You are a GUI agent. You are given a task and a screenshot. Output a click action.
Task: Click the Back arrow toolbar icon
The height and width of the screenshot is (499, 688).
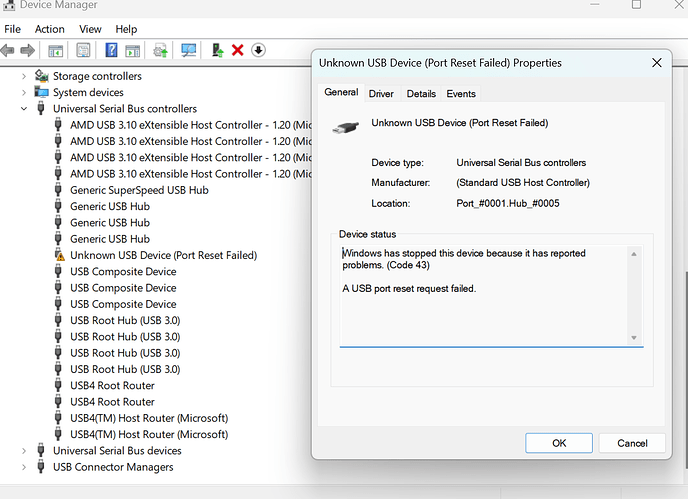coord(7,50)
